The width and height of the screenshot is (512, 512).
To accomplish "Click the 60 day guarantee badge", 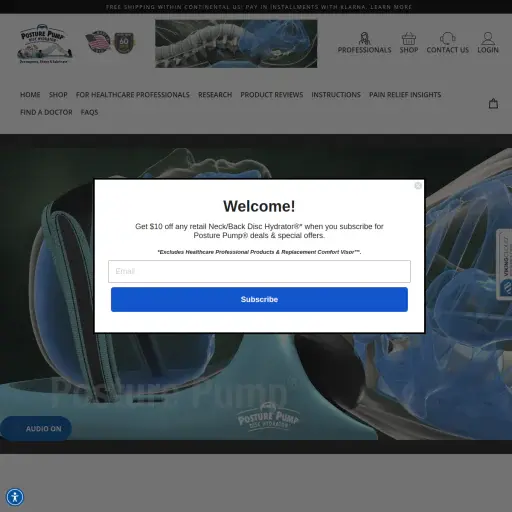I will (124, 43).
